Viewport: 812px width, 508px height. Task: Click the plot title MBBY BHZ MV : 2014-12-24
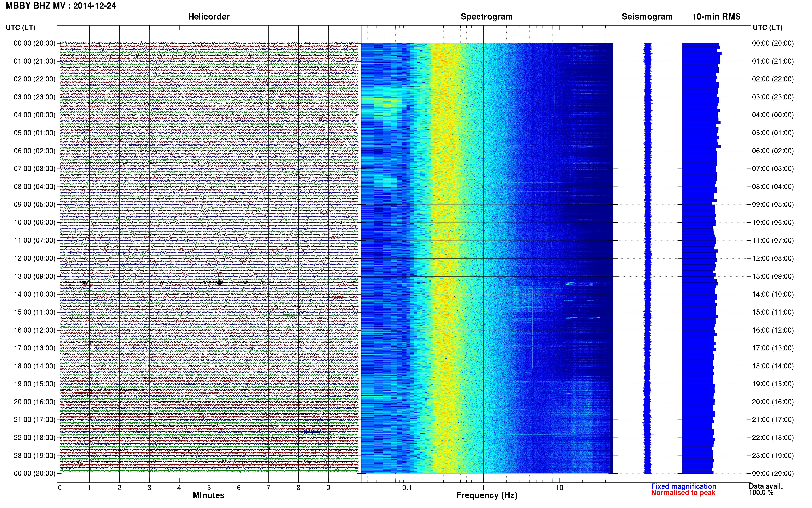[x=61, y=6]
